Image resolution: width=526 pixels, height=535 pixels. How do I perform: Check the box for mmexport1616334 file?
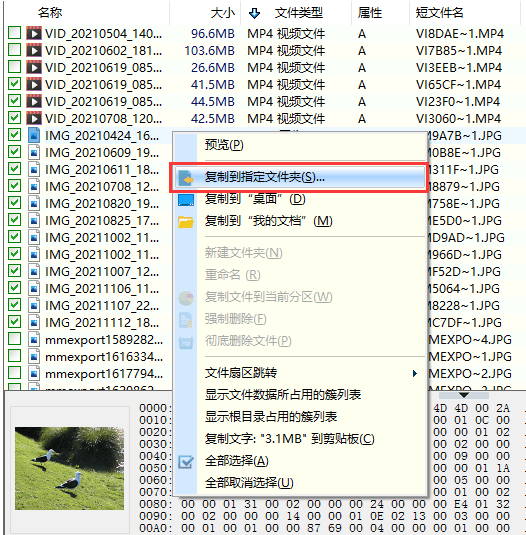pos(15,356)
